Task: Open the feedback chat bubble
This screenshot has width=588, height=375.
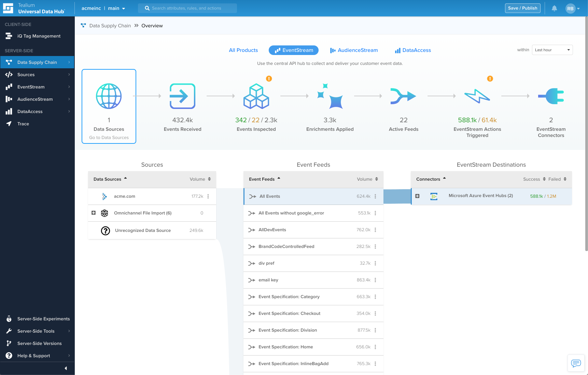Action: [576, 363]
